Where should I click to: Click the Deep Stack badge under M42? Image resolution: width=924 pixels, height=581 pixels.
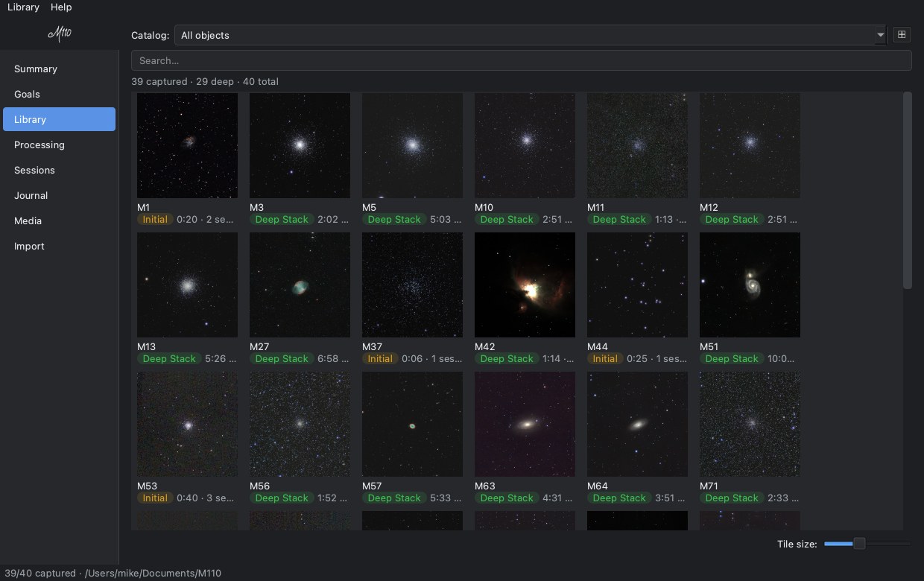pos(507,359)
